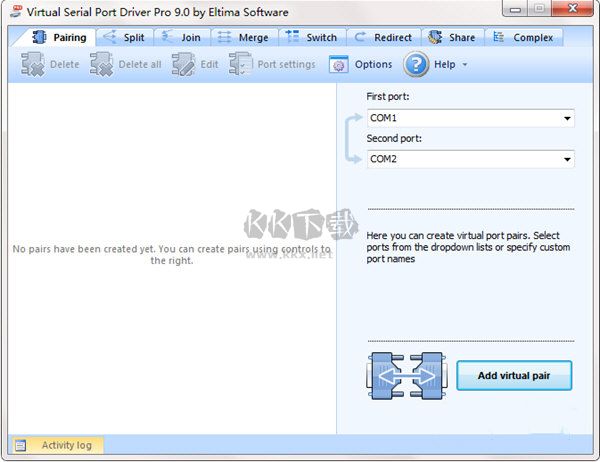Click the First port COM1 field
This screenshot has height=462, width=600.
tap(471, 118)
